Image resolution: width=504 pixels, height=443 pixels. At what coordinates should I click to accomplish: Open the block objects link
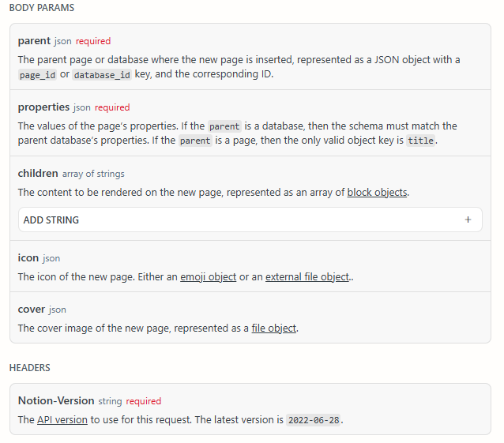[x=378, y=193]
